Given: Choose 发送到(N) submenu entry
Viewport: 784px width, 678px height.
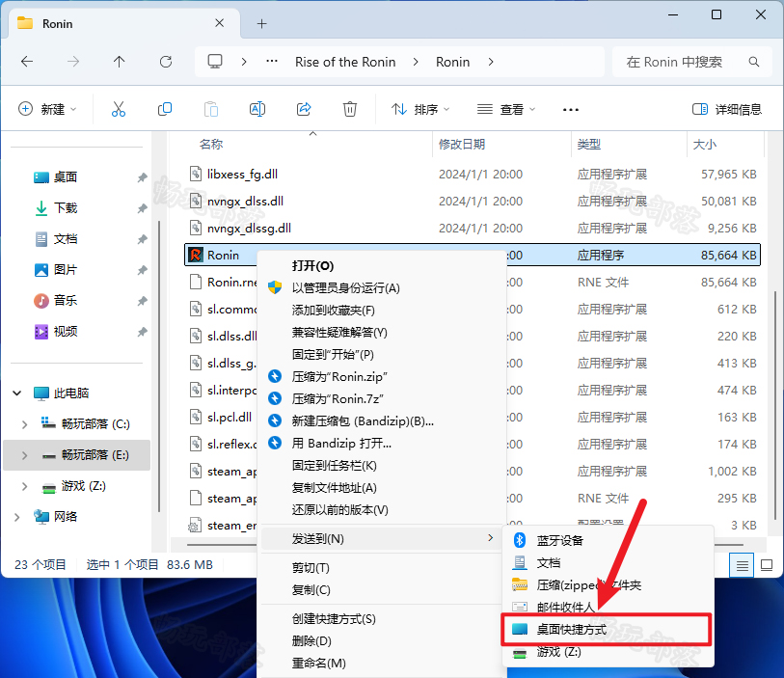Looking at the screenshot, I should 381,538.
